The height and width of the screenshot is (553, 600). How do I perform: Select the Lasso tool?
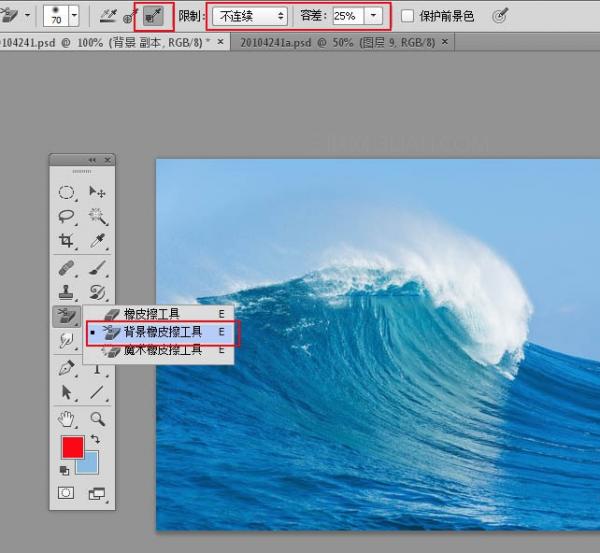(66, 217)
